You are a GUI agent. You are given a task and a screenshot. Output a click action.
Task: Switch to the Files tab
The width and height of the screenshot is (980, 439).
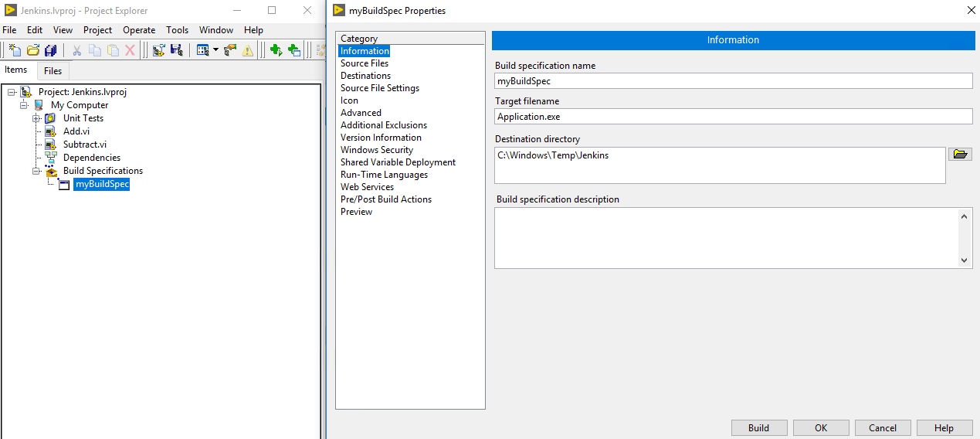click(x=53, y=71)
